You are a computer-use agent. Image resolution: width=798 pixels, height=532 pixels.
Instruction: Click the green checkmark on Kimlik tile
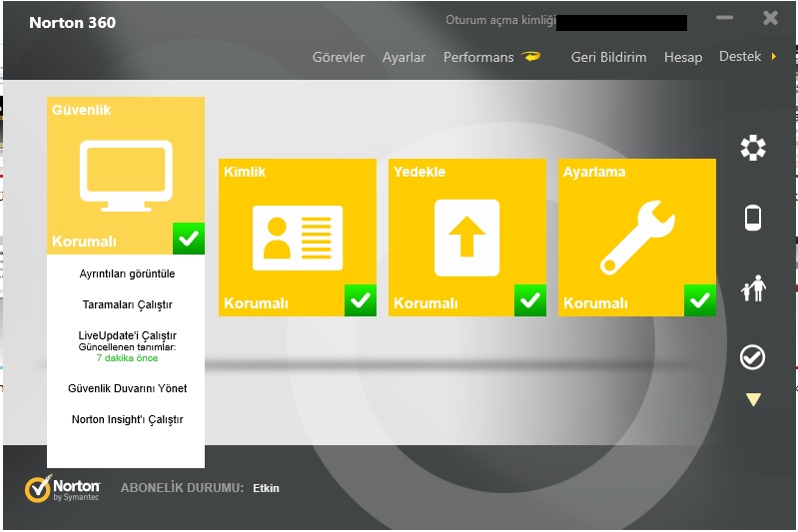pyautogui.click(x=361, y=300)
